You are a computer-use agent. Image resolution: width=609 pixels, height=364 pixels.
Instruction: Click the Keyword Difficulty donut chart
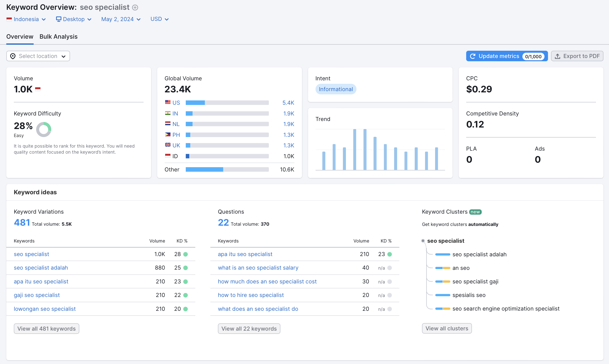tap(44, 130)
